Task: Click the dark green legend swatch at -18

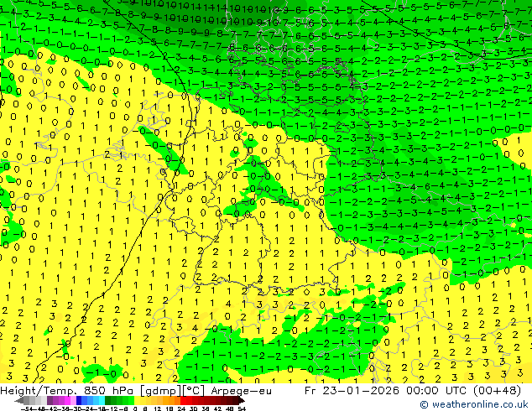Action: click(108, 400)
